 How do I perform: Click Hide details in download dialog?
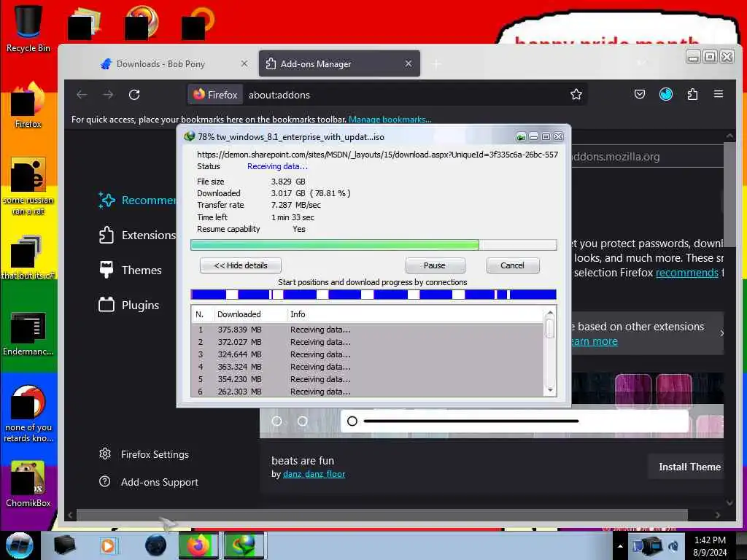click(x=241, y=265)
